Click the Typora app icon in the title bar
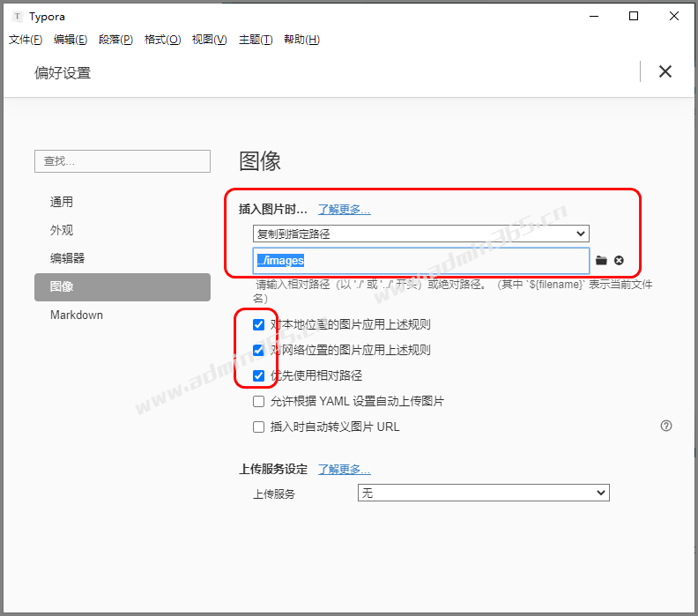Screen dimensions: 698x616 [18, 17]
